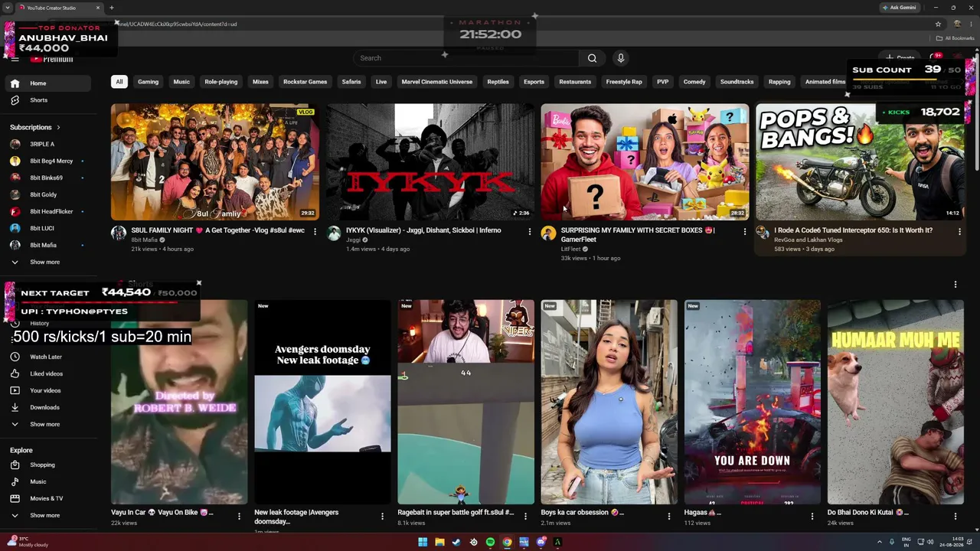Select the Esports filter chip
Viewport: 980px width, 551px height.
[x=534, y=82]
